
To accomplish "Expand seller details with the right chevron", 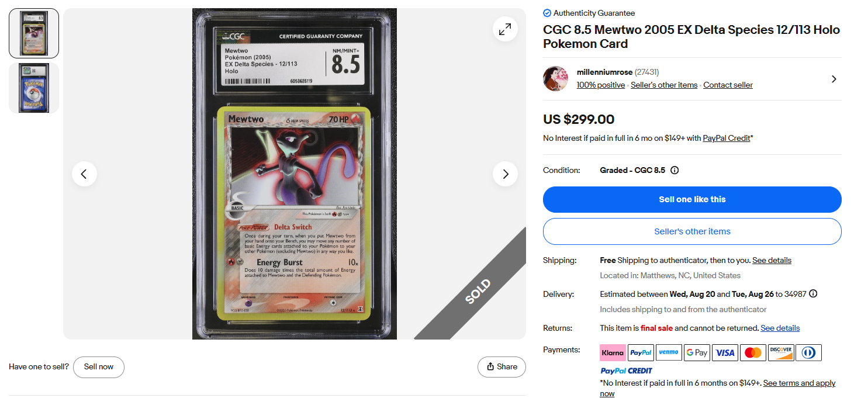I will [x=834, y=79].
